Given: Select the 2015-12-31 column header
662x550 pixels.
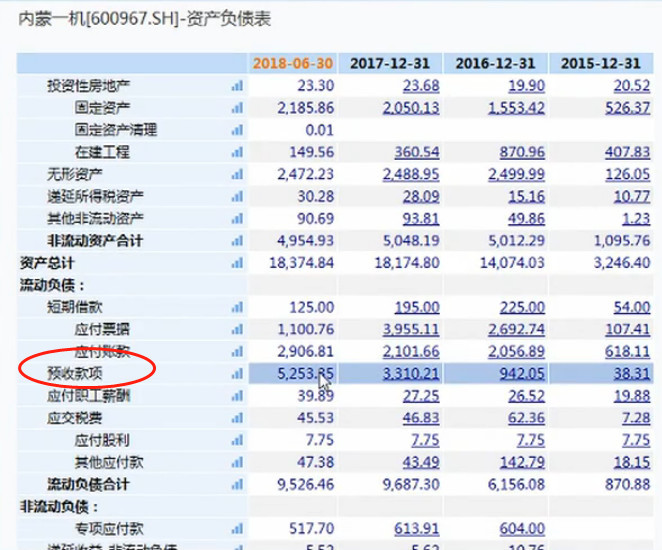Looking at the screenshot, I should [x=600, y=63].
